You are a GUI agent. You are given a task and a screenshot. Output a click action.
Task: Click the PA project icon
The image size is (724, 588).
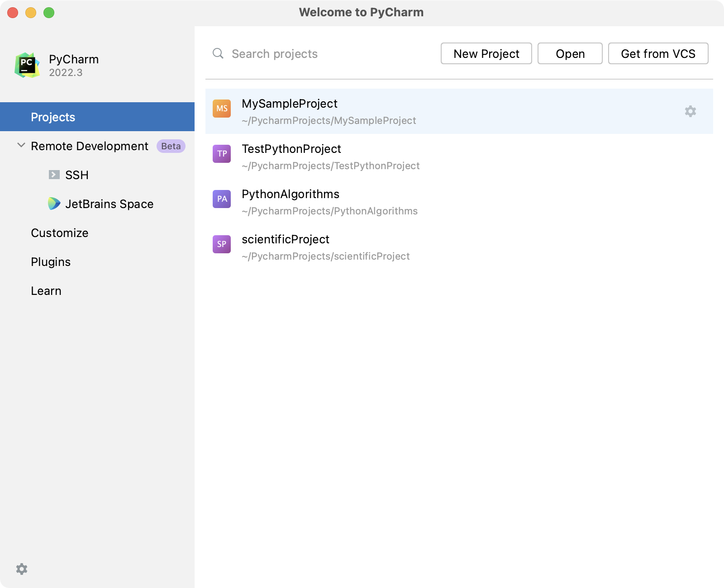coord(222,199)
